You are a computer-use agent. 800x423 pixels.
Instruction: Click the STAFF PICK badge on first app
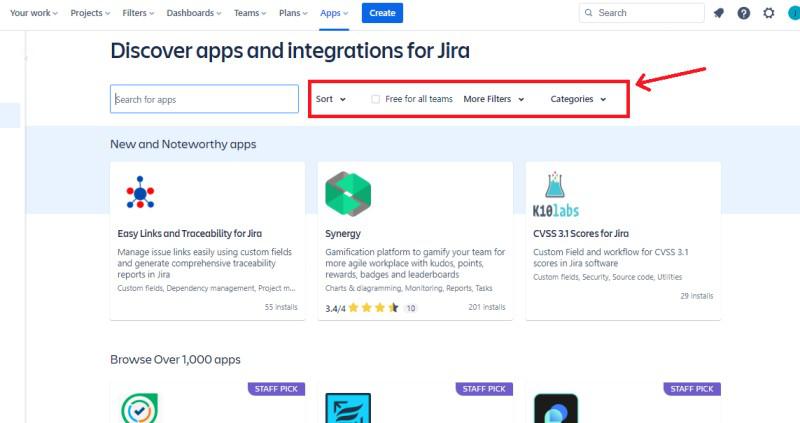[x=276, y=389]
